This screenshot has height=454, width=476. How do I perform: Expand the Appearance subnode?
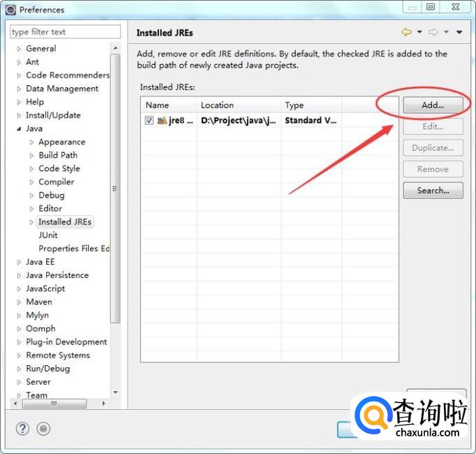(x=31, y=142)
